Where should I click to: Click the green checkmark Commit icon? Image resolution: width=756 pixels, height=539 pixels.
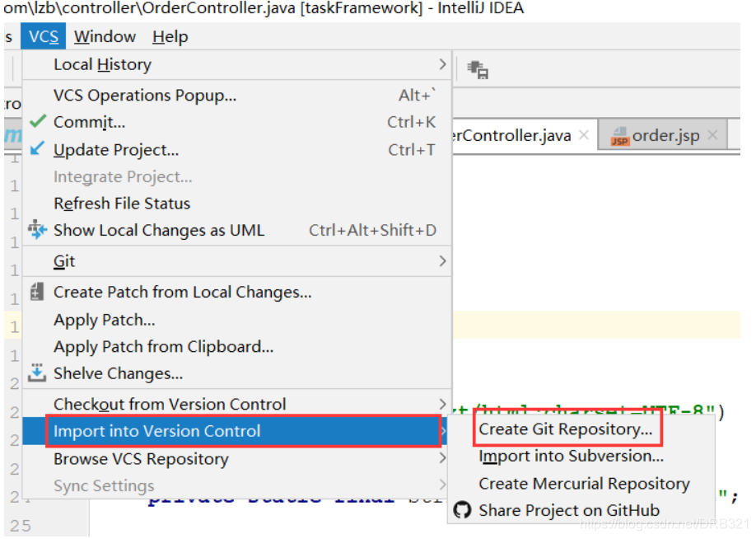38,121
